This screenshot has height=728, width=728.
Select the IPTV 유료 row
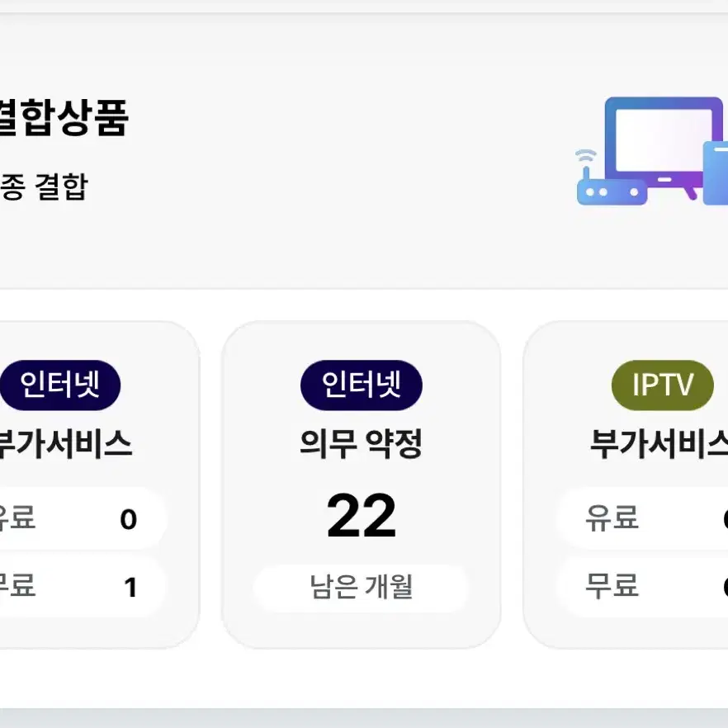pyautogui.click(x=642, y=518)
